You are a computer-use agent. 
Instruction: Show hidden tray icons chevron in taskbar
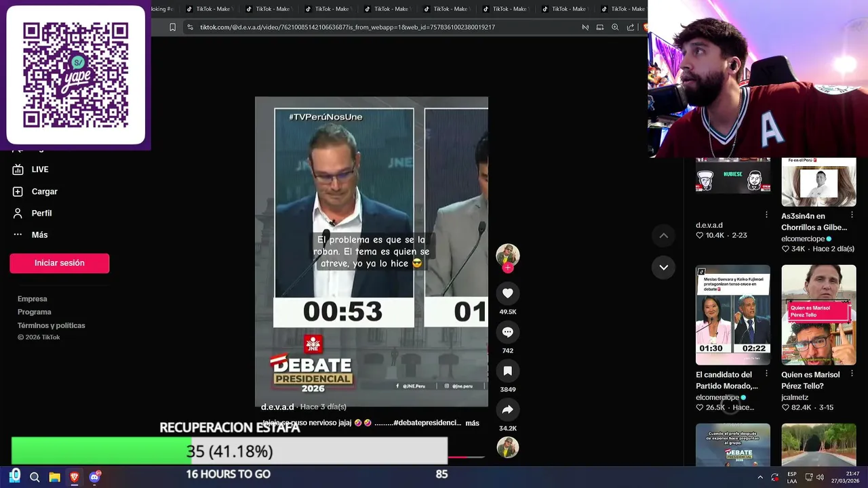760,477
